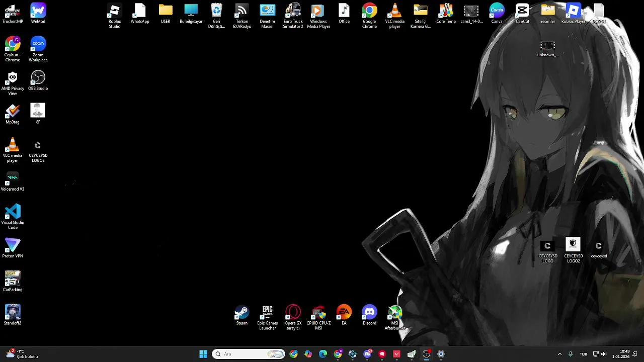Open the TruckersMP desktop shortcut
644x362 pixels.
(13, 14)
